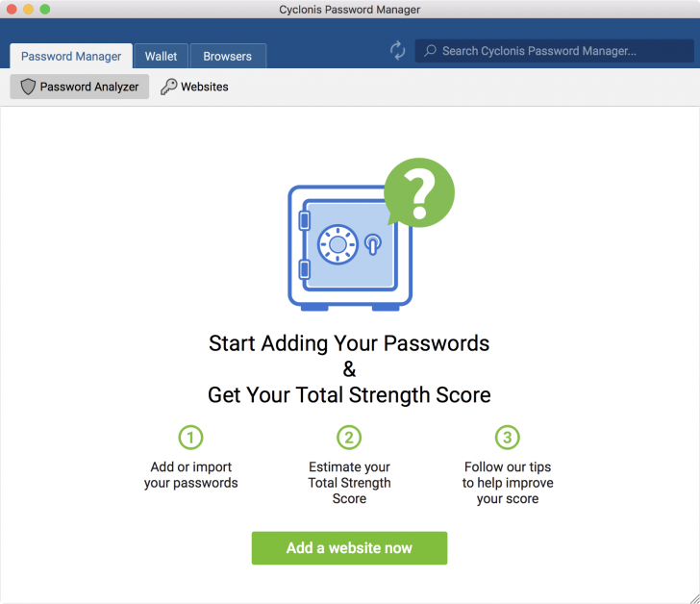Open the Browsers tab
The image size is (700, 604).
pos(228,56)
